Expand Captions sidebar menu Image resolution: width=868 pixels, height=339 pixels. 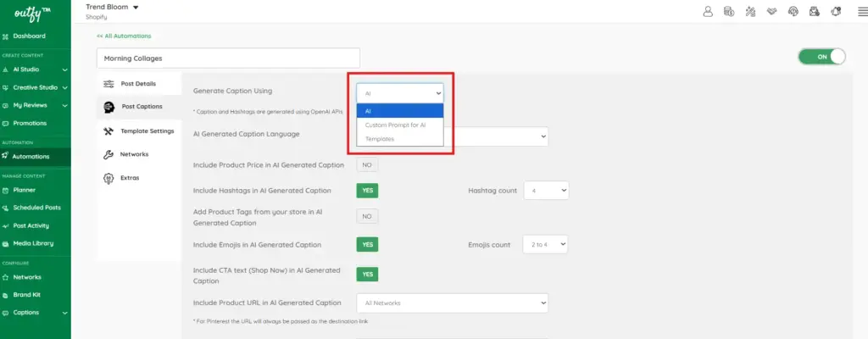click(x=64, y=313)
